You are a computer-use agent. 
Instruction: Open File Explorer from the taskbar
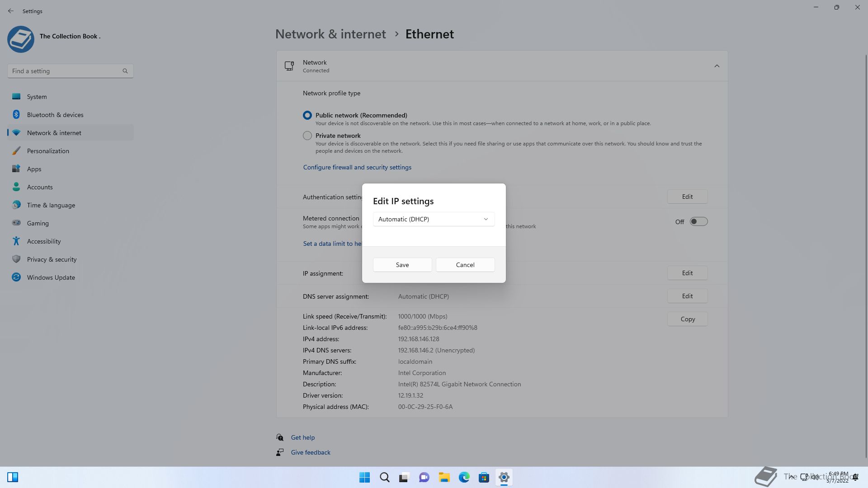click(444, 477)
